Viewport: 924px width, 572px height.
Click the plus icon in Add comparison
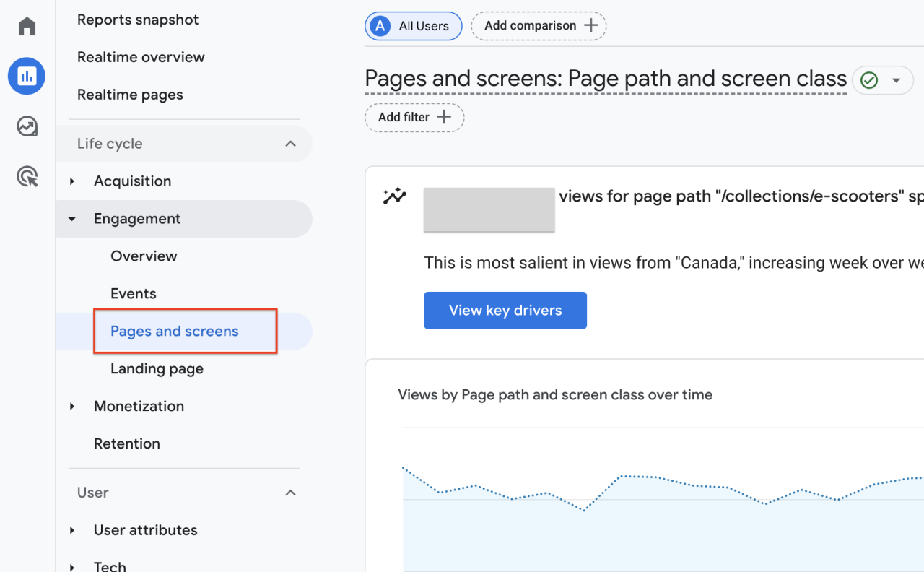pyautogui.click(x=590, y=25)
